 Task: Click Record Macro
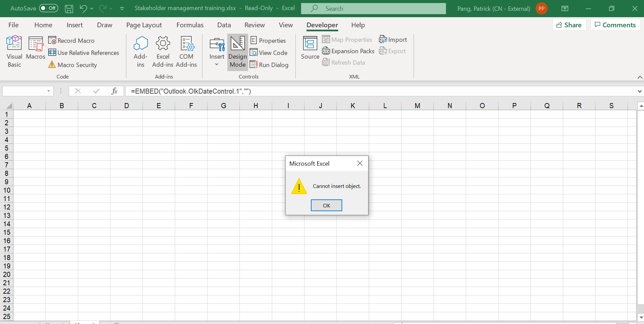click(x=71, y=40)
